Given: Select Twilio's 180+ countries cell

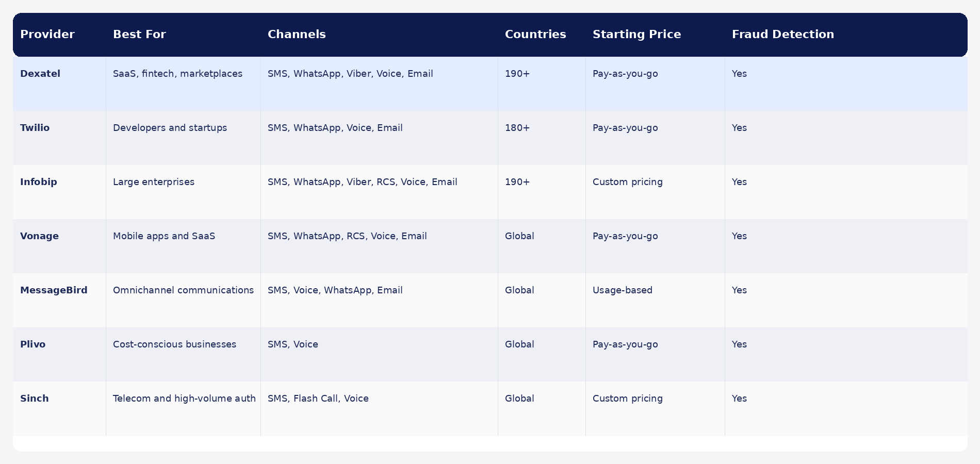Looking at the screenshot, I should (517, 128).
